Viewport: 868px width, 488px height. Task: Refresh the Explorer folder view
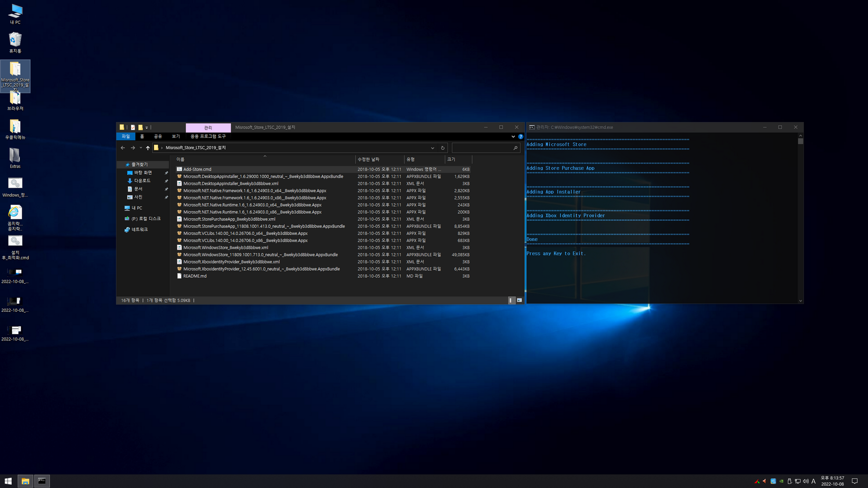[443, 148]
